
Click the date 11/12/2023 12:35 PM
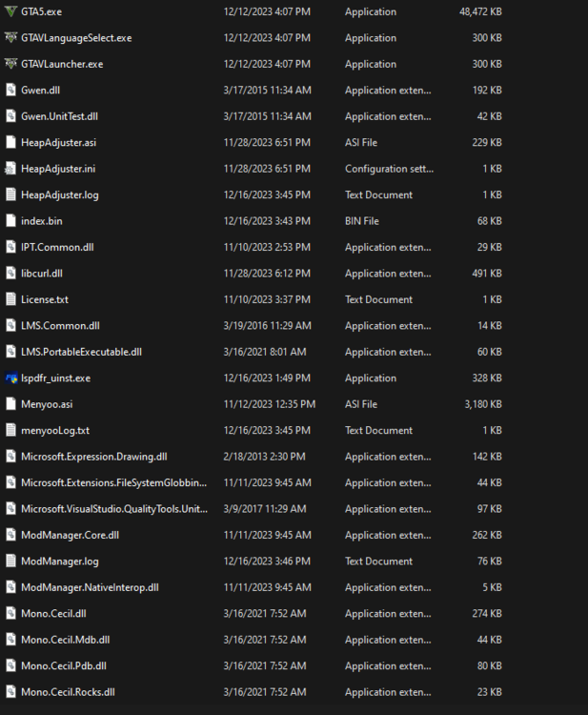tap(270, 404)
